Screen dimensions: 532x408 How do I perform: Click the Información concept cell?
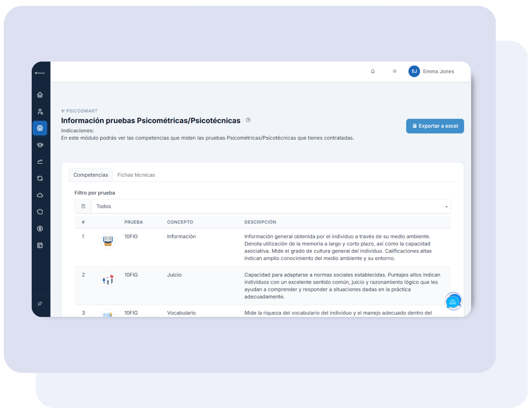tap(181, 236)
